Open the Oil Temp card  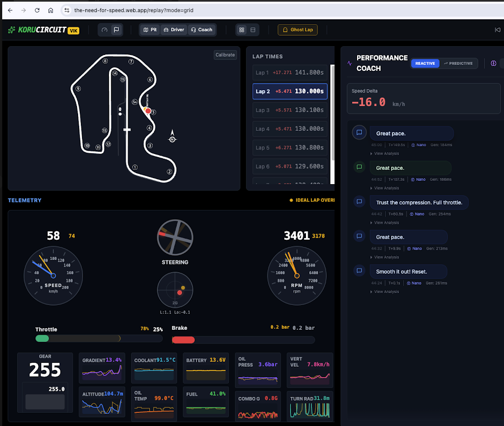point(154,404)
